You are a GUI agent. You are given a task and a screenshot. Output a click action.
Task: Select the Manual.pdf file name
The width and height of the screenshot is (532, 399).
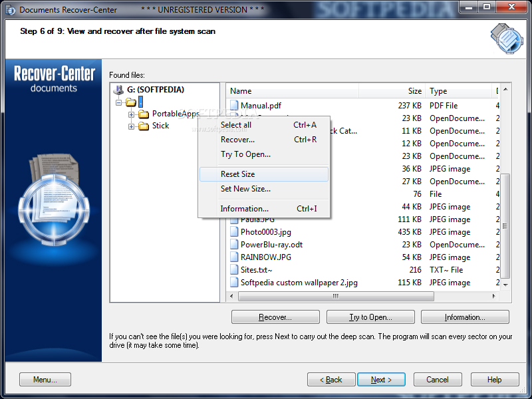261,106
